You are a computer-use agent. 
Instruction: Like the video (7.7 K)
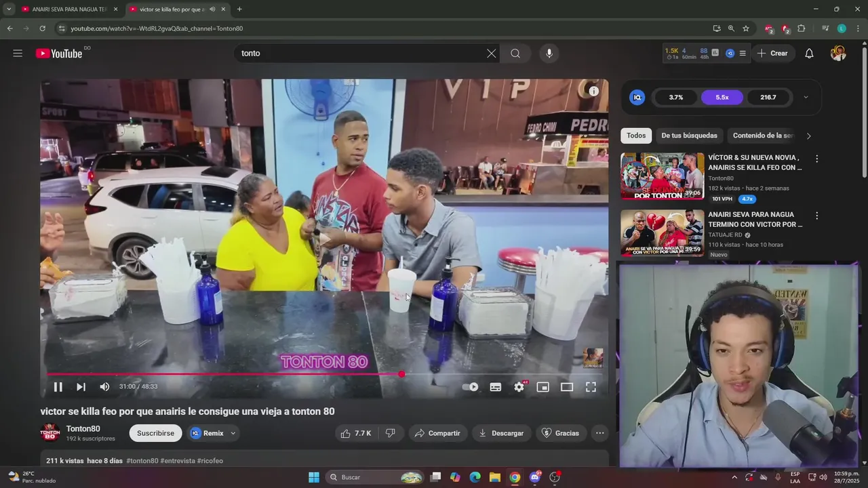click(356, 433)
